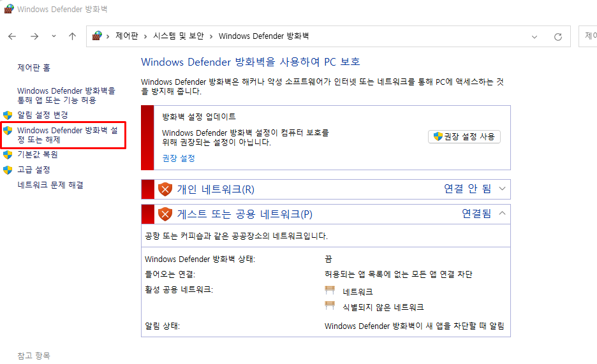The width and height of the screenshot is (597, 364).
Task: Click the shield icon beside 고급 설정
Action: pos(8,170)
